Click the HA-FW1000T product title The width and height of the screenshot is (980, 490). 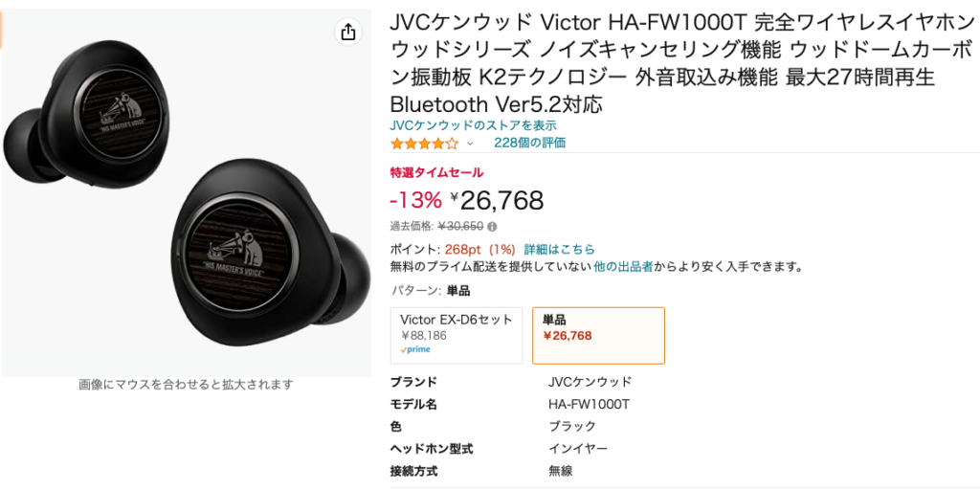[682, 63]
